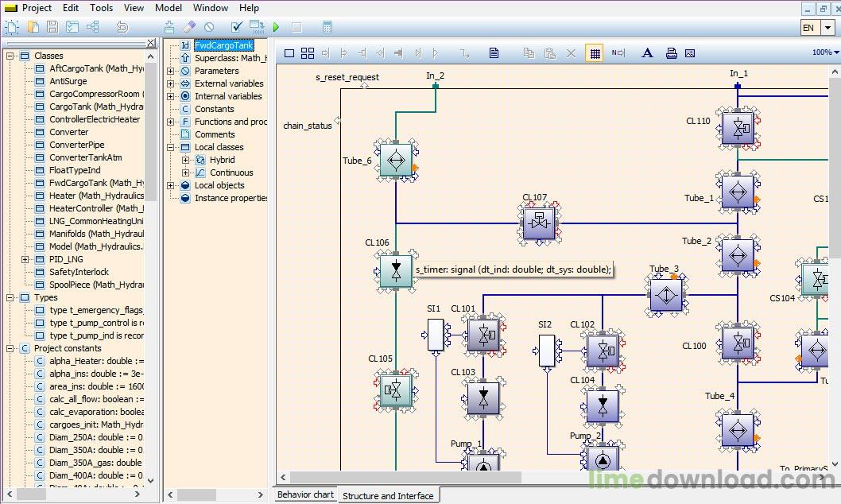Click the diagram horizontal scrollbar thumb
This screenshot has width=841, height=504.
[405, 477]
